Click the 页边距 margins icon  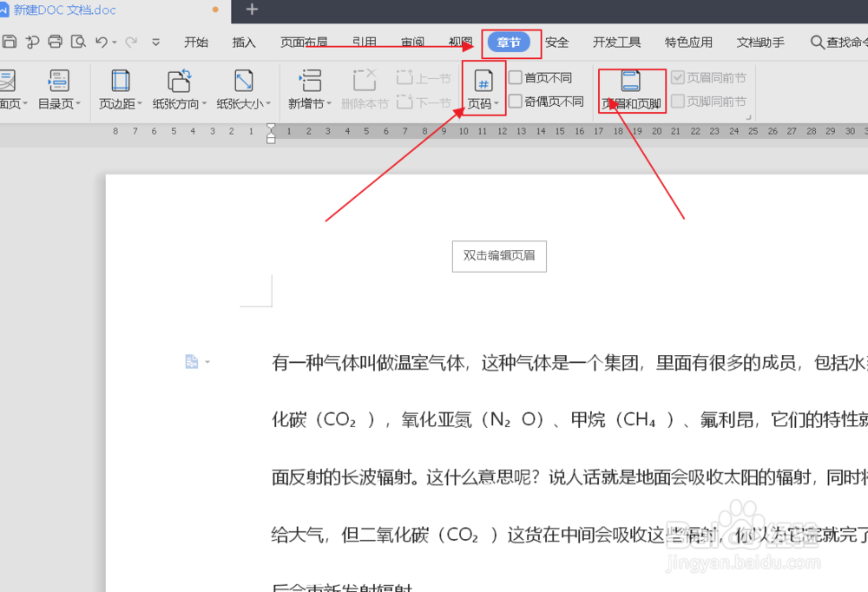tap(121, 81)
